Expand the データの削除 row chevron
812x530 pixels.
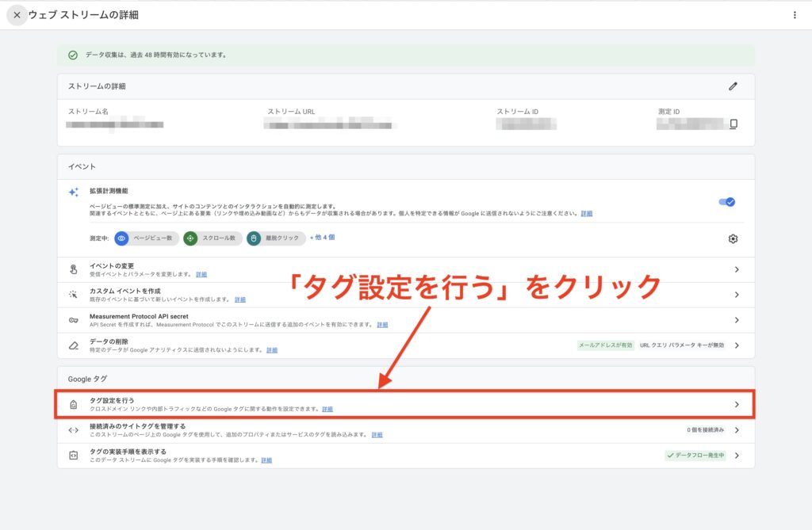pos(736,345)
